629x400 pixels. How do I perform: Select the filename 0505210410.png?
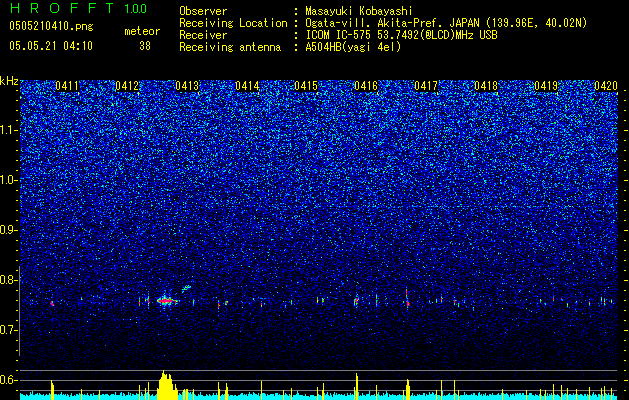(x=51, y=27)
